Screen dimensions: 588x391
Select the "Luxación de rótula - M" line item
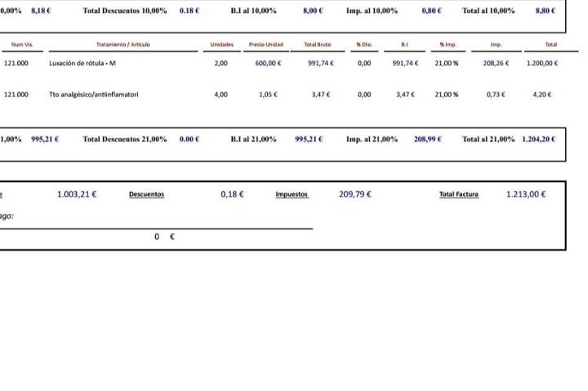82,63
